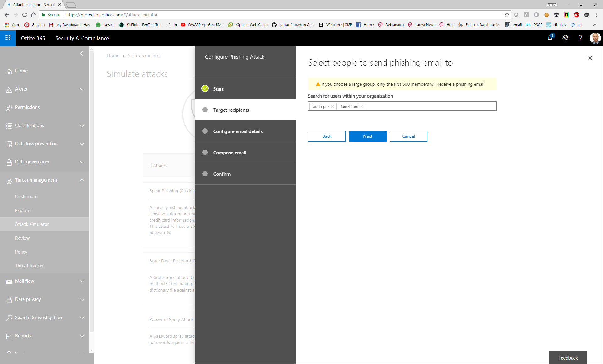Open Data governance in the sidebar
Image resolution: width=603 pixels, height=364 pixels.
coord(33,162)
